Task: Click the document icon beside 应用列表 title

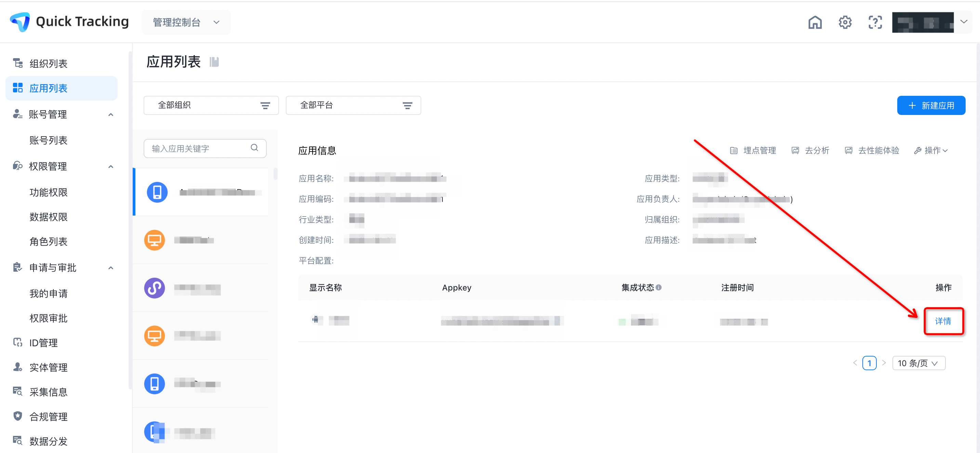Action: coord(214,62)
